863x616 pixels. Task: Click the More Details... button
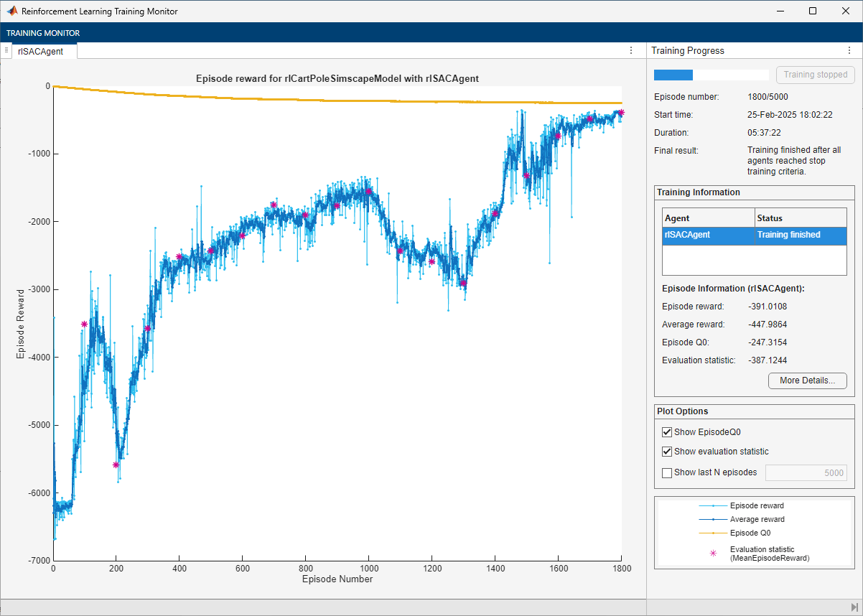click(x=808, y=381)
